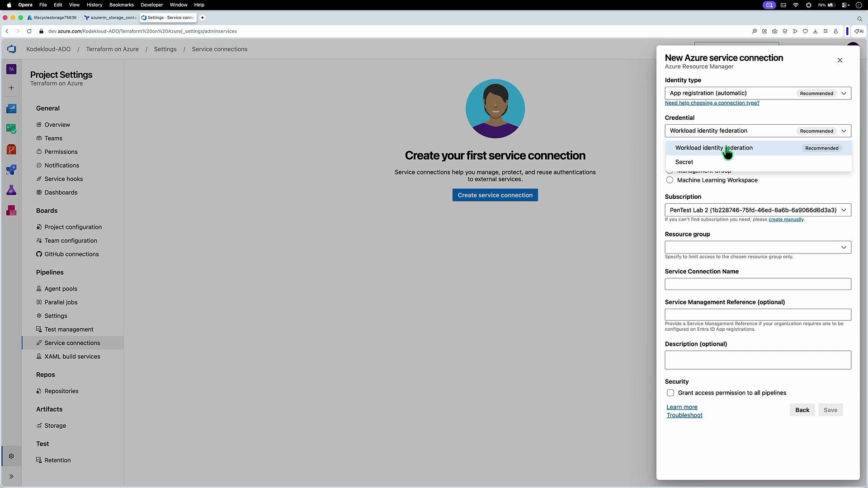This screenshot has height=488, width=868.
Task: Open Need help choosing a connection type link
Action: point(712,103)
